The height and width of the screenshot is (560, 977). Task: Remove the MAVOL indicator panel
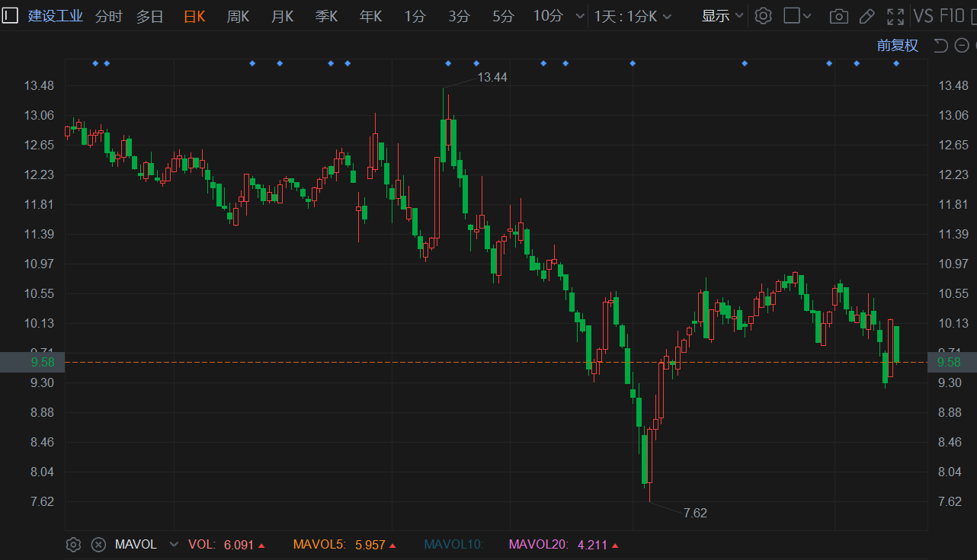click(x=98, y=544)
